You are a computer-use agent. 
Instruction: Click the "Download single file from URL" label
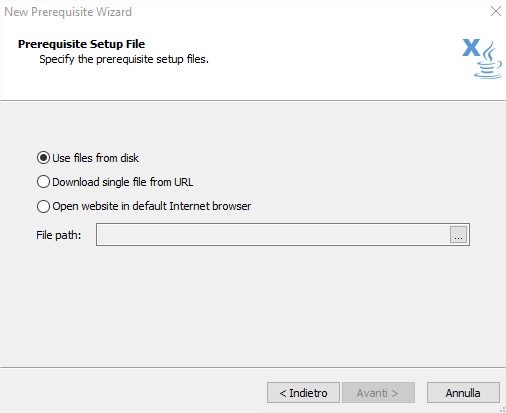click(123, 182)
